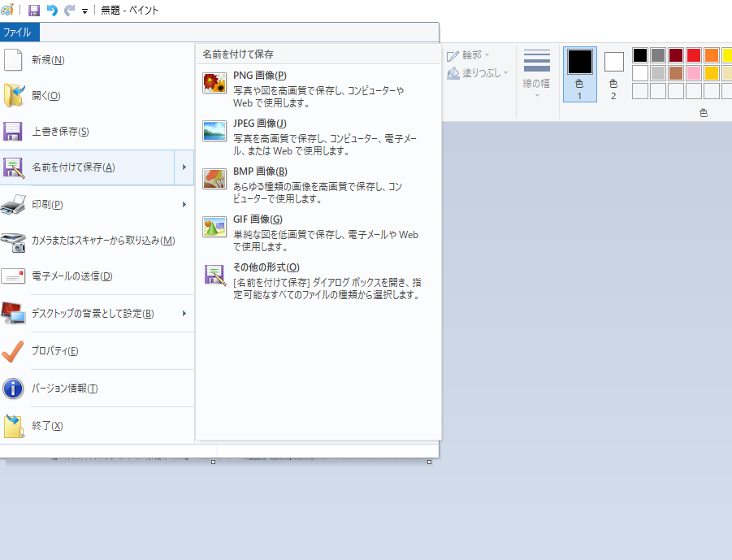This screenshot has width=732, height=560.
Task: Choose 電子メールの送信(D) entry
Action: pos(97,276)
